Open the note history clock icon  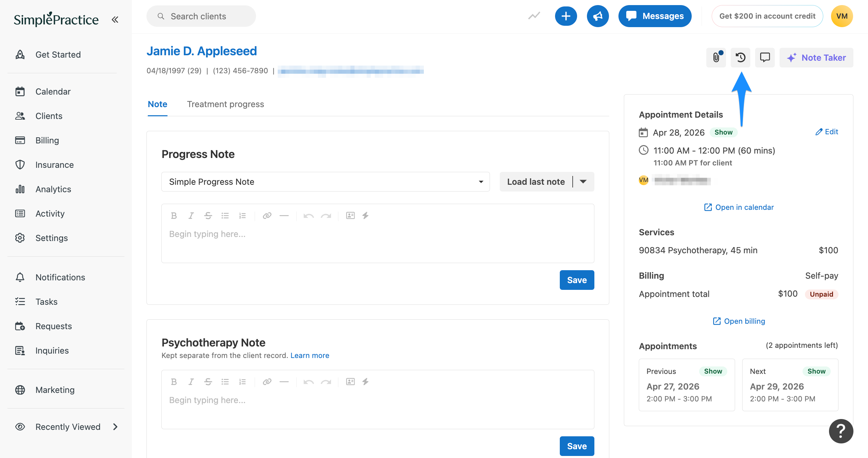coord(741,57)
